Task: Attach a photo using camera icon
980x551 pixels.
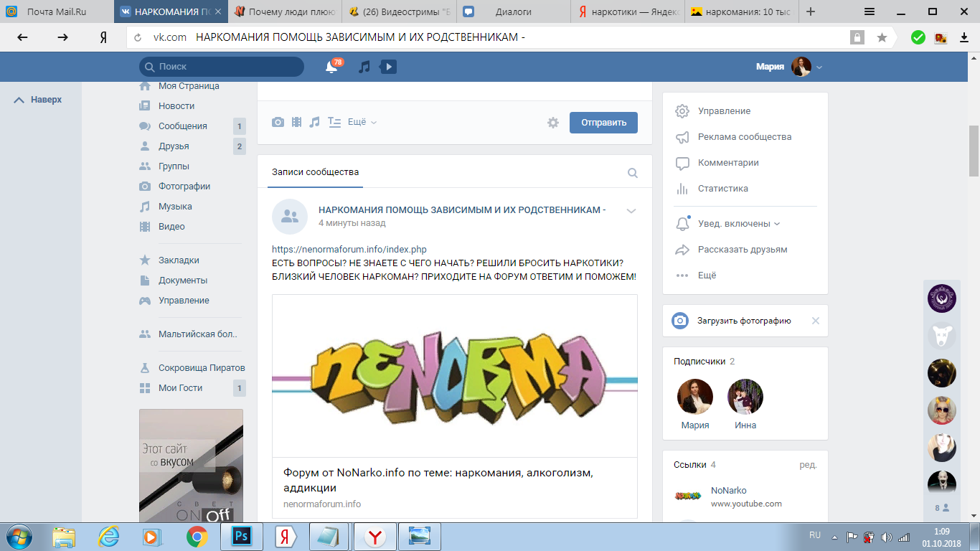Action: (278, 123)
